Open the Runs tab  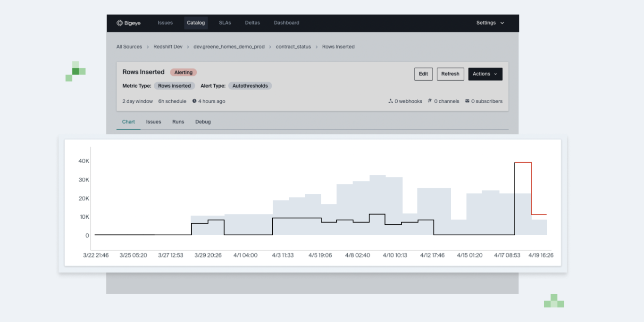click(x=178, y=122)
